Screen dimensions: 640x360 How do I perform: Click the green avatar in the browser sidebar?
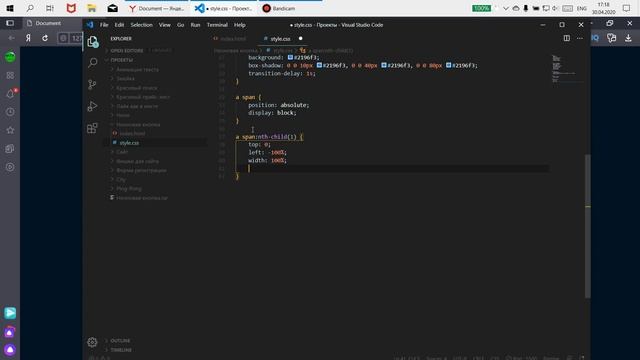click(10, 57)
